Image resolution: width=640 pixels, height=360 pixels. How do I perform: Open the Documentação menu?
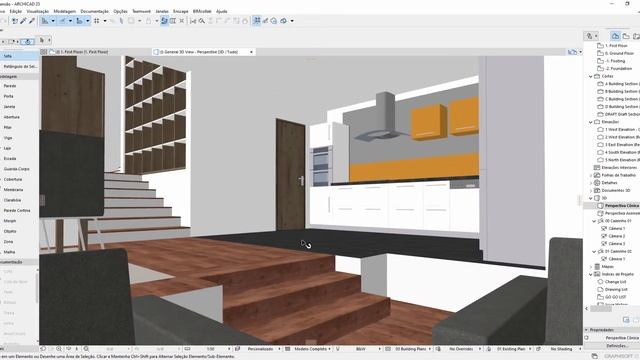coord(95,11)
